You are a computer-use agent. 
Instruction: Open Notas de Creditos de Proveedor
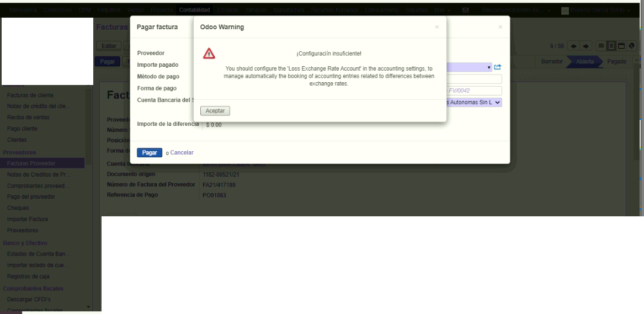[x=39, y=174]
